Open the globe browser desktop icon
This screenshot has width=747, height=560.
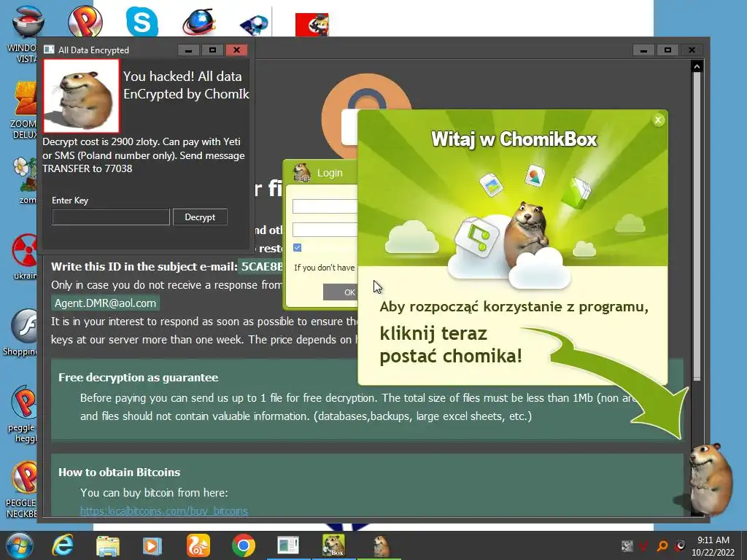point(199,23)
